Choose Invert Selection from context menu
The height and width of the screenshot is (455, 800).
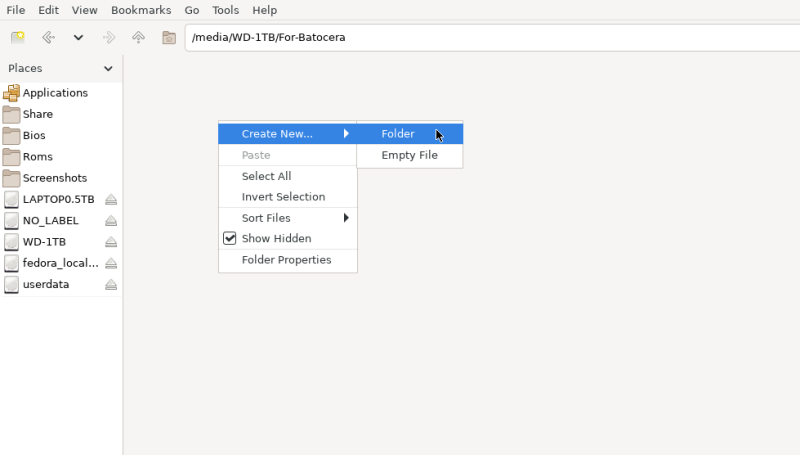[288, 197]
